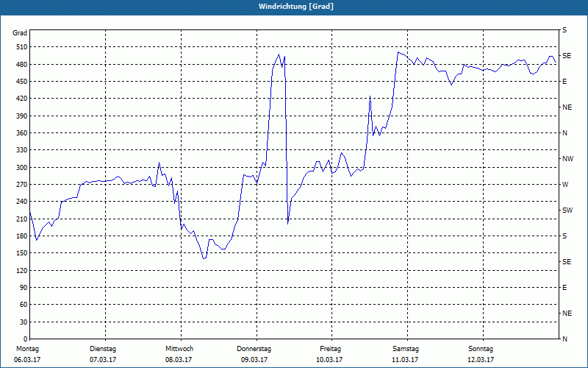Image resolution: width=588 pixels, height=368 pixels.
Task: Click the 'Montag' day label
Action: tap(28, 349)
